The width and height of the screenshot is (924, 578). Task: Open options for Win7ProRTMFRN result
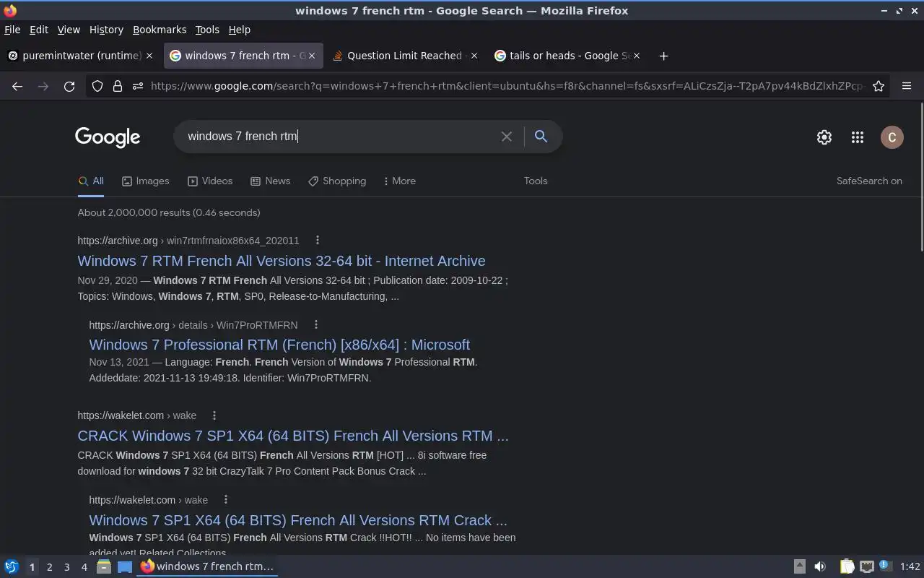coord(315,325)
